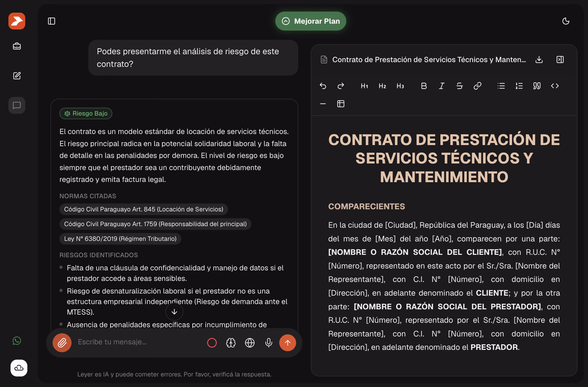Open the edit/compose sidebar icon
This screenshot has width=588, height=387.
point(17,76)
